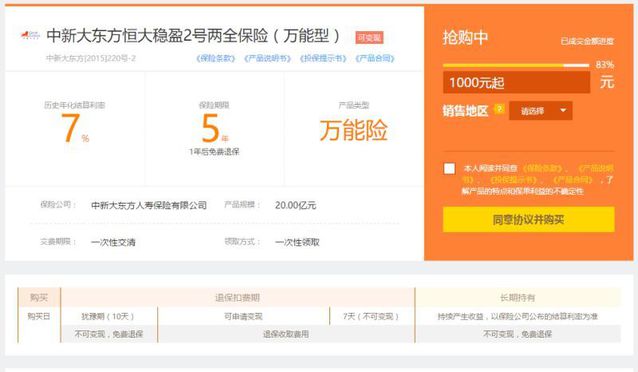
Task: Click the 销售地区 label
Action: pos(465,111)
